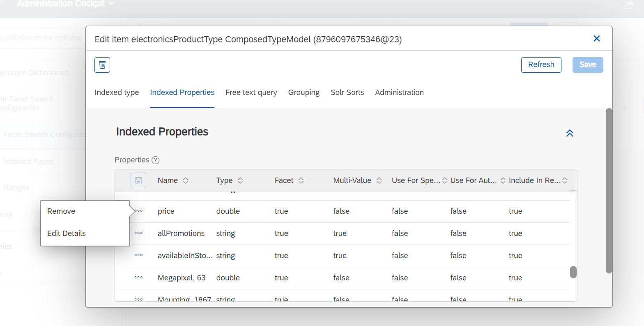Click the properties table scrollbar thumb
644x326 pixels.
point(573,272)
